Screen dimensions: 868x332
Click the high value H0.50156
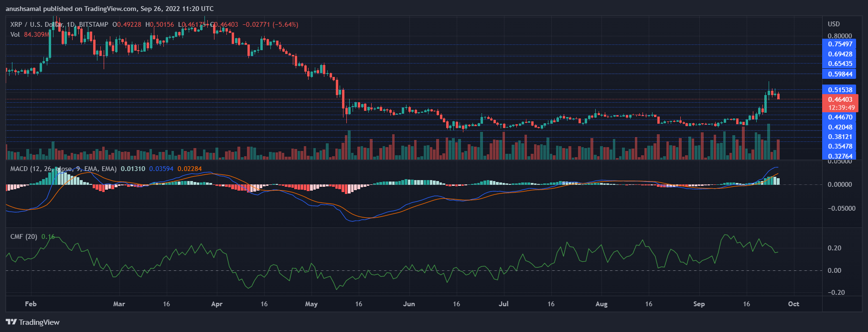point(160,24)
